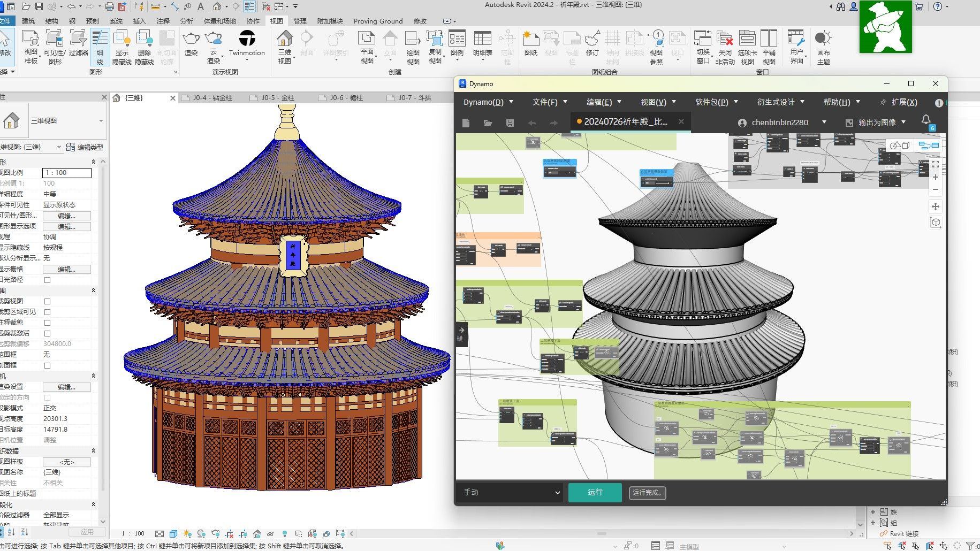
Task: Click 选项卡视图 tab views tool
Action: tap(747, 47)
